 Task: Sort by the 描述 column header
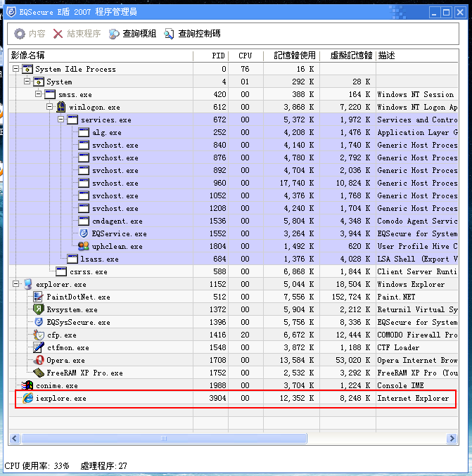tap(417, 56)
